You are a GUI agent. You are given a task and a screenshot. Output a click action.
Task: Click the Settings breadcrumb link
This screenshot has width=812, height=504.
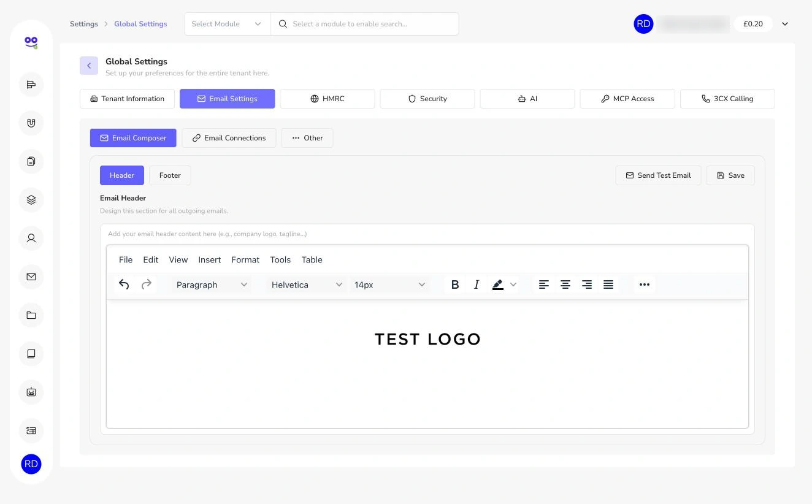tap(84, 24)
